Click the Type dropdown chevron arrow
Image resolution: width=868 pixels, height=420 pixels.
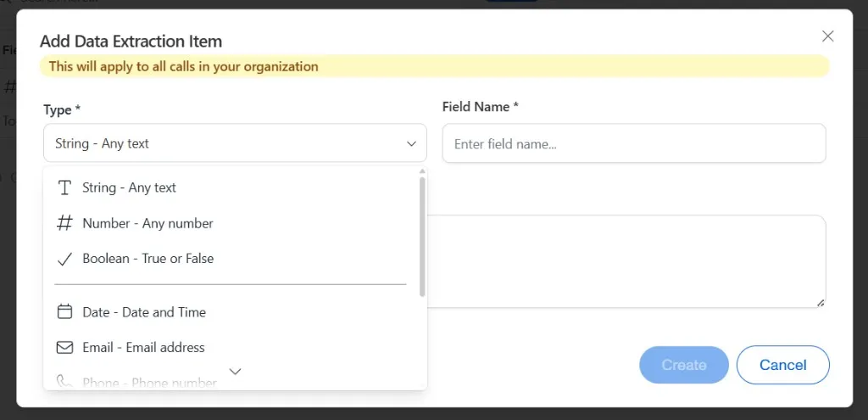411,143
